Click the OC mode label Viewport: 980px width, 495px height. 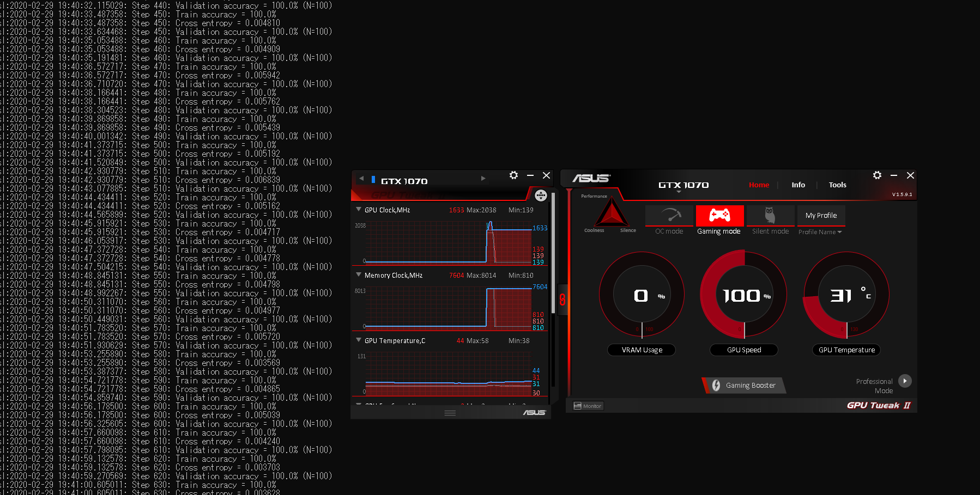click(x=669, y=231)
